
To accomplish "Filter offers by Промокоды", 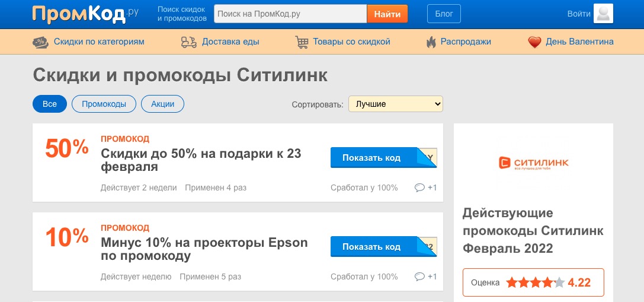I will tap(104, 104).
